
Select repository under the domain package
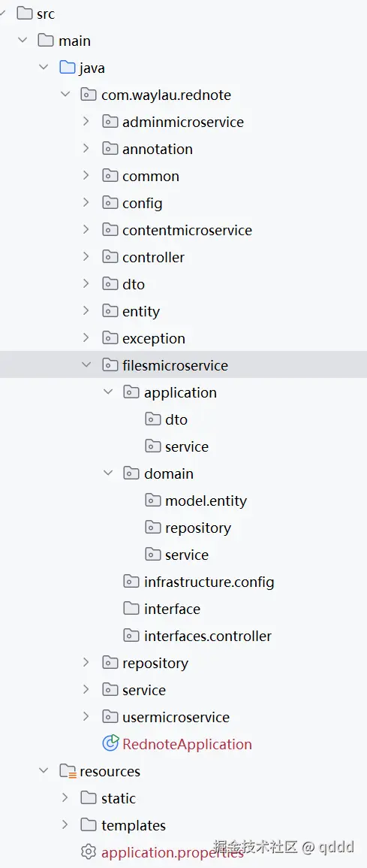coord(198,528)
